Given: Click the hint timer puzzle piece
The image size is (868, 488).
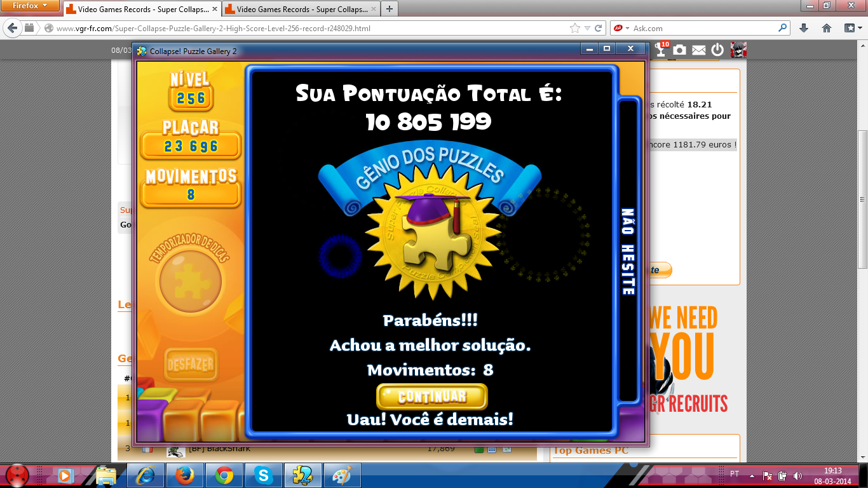Looking at the screenshot, I should [189, 280].
